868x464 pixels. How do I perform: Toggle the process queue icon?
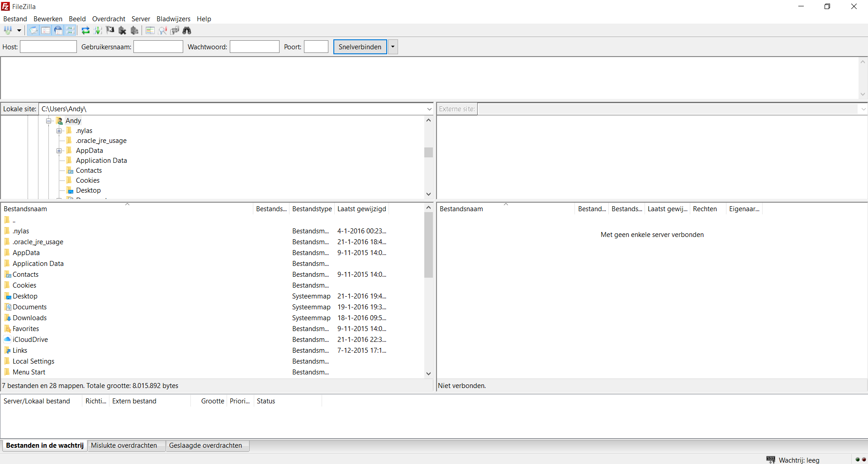[98, 30]
